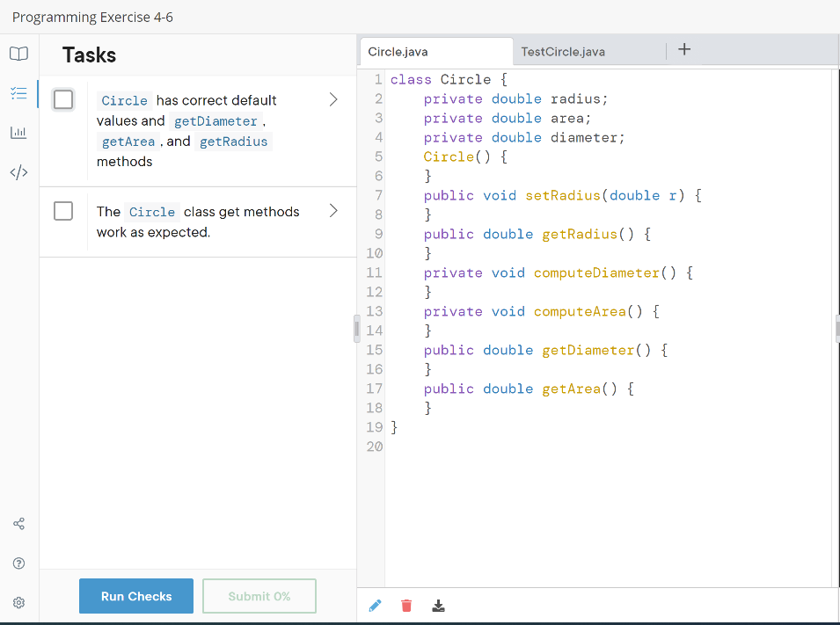Check the first task about default values
The height and width of the screenshot is (625, 840).
62,99
